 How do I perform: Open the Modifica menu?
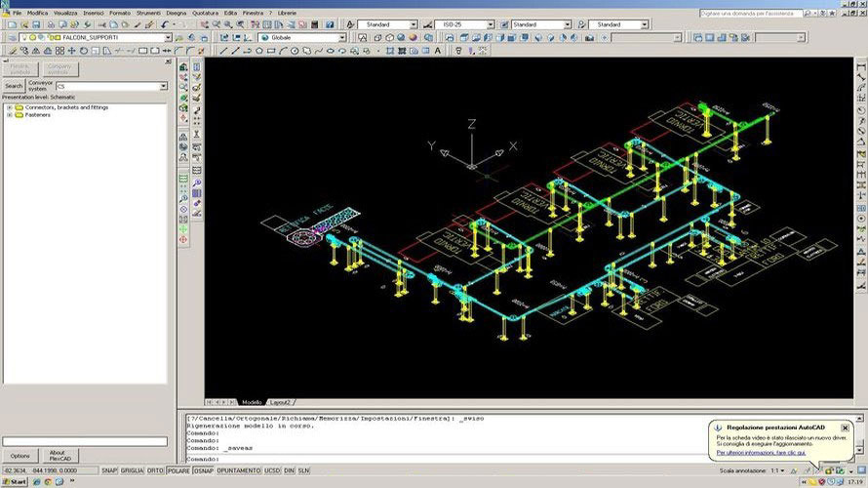tap(38, 13)
